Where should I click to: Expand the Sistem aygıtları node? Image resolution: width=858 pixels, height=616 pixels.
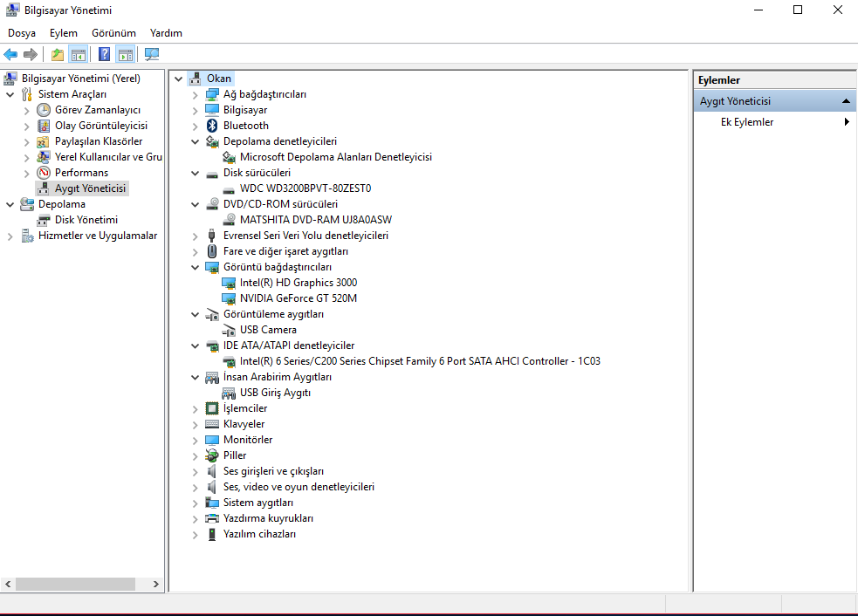coord(196,503)
